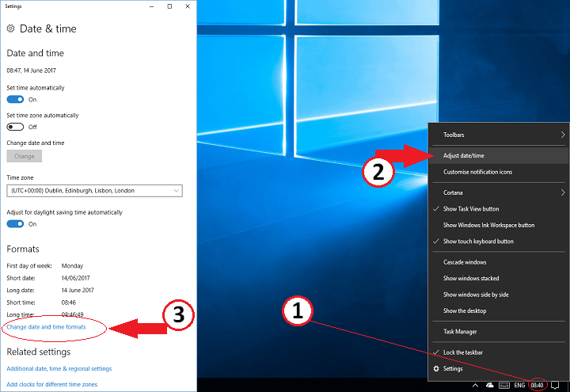Click the gear icon beside Date & time
This screenshot has width=570, height=392.
coord(10,29)
